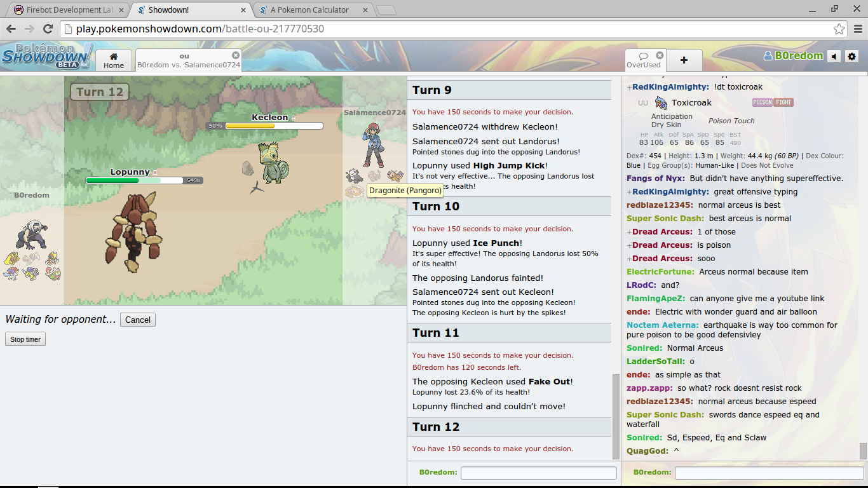Close the Showdown! browser tab
The width and height of the screenshot is (868, 488).
click(x=244, y=10)
